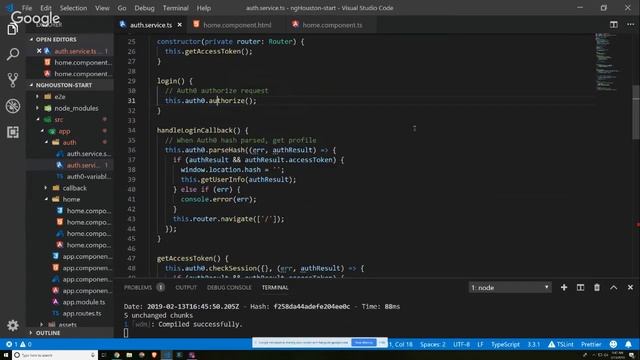Expand the e2e folder
640x360 pixels.
point(60,97)
